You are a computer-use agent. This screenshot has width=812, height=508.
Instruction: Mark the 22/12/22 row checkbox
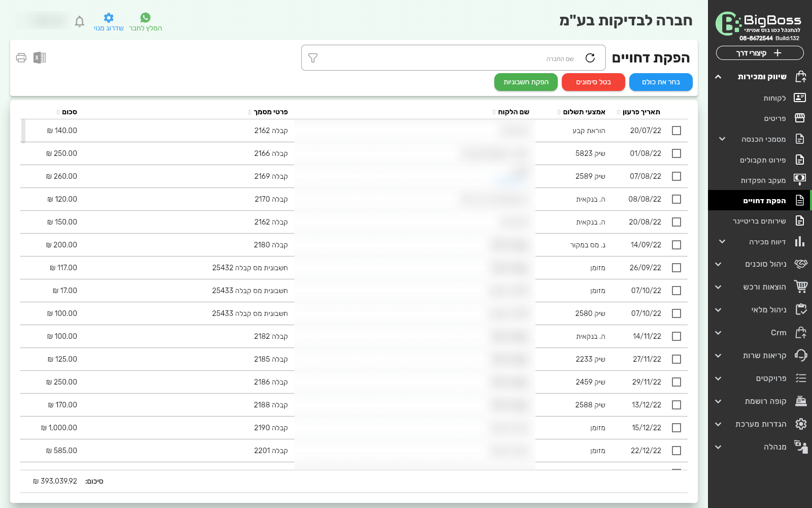[676, 451]
